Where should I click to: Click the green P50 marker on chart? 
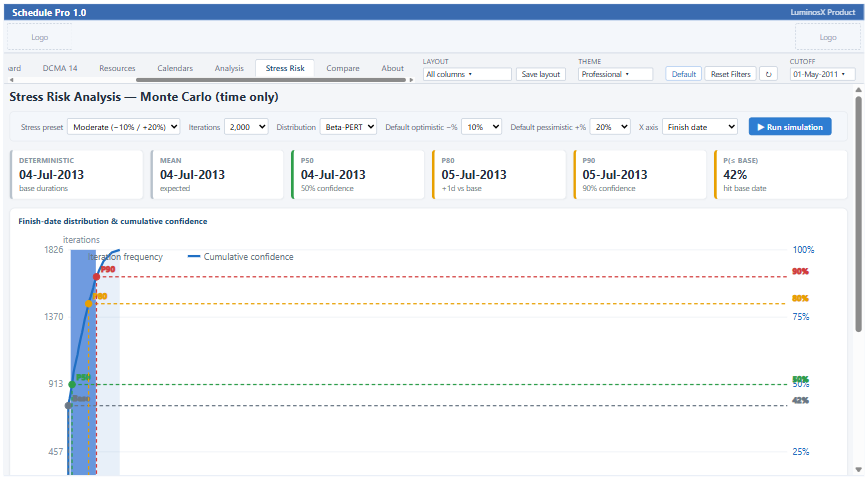point(72,384)
